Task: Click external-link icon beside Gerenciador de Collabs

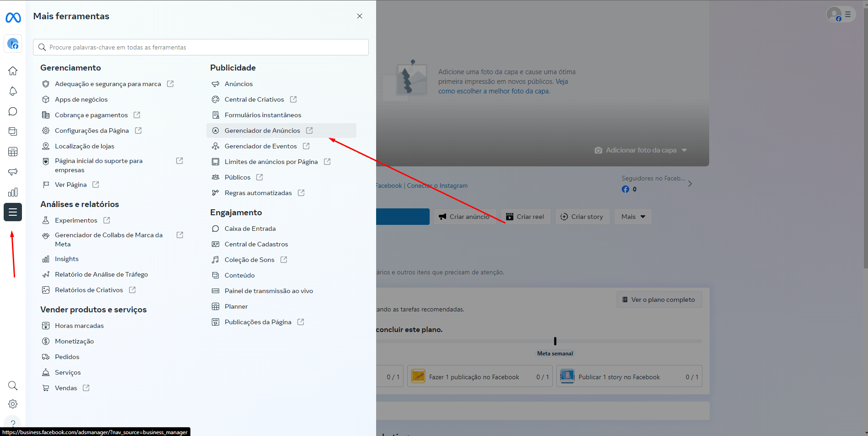Action: [180, 235]
